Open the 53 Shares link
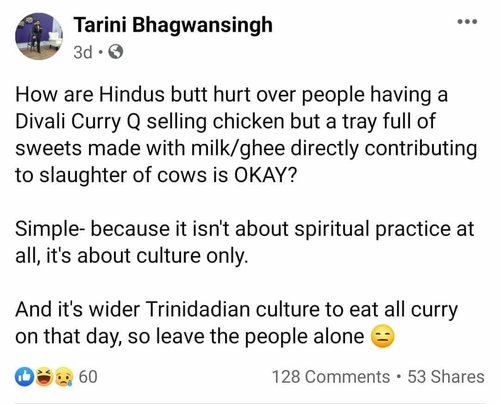The height and width of the screenshot is (404, 500). (446, 377)
